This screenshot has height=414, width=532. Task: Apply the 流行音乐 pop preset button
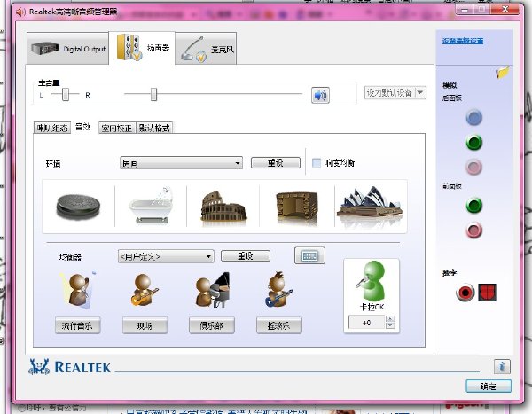77,326
